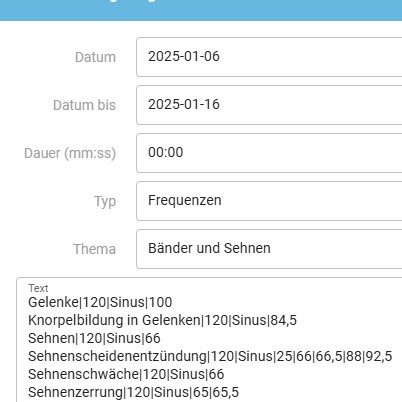
Task: Click the Datum bis label
Action: coord(84,105)
